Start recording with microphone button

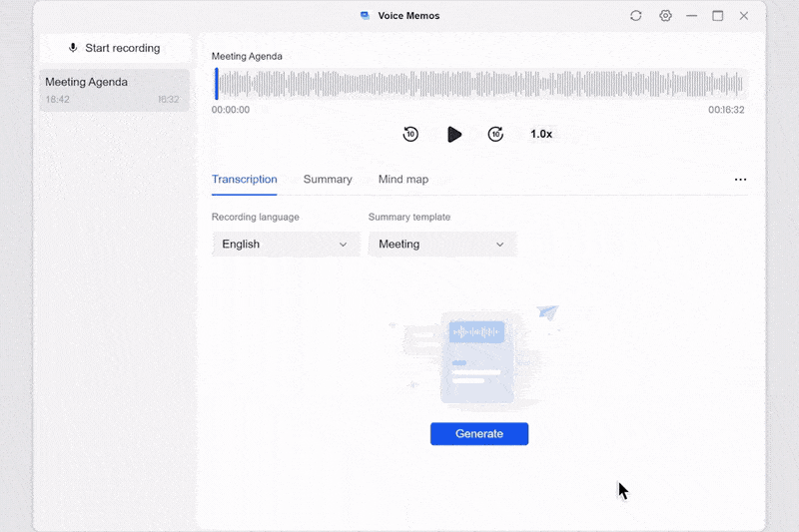click(115, 48)
